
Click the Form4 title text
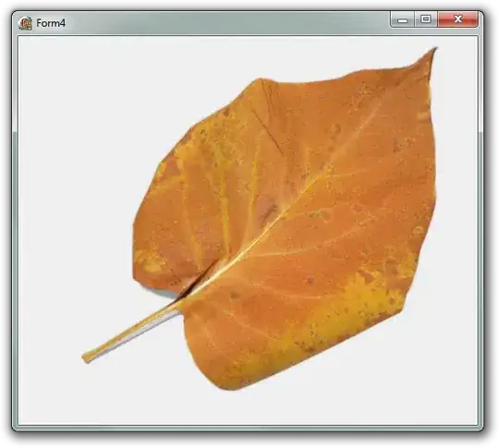click(51, 23)
